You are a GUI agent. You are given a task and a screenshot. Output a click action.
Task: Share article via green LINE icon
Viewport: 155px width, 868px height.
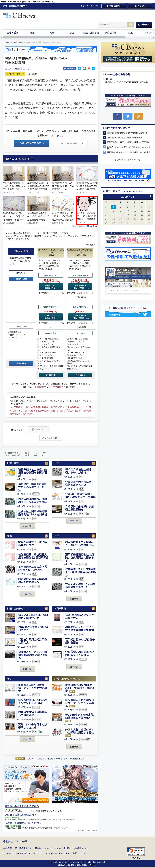[x=84, y=68]
